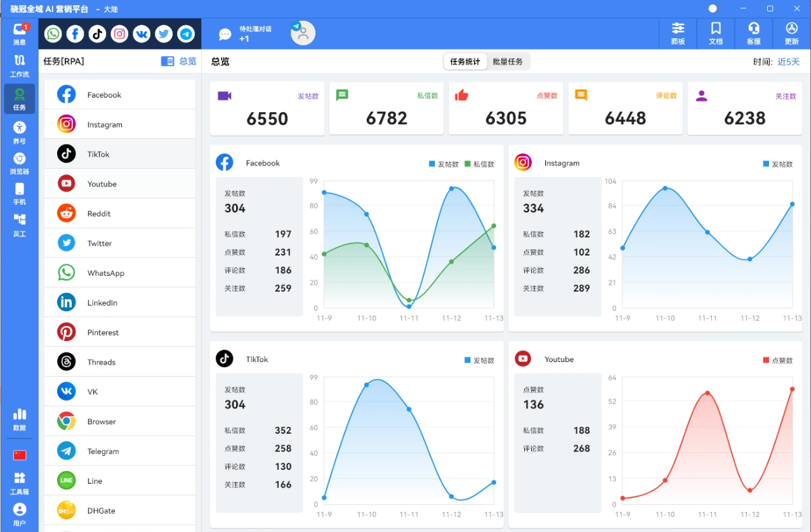Select the 任务统计 tab
Image resolution: width=811 pixels, height=532 pixels.
(x=465, y=62)
